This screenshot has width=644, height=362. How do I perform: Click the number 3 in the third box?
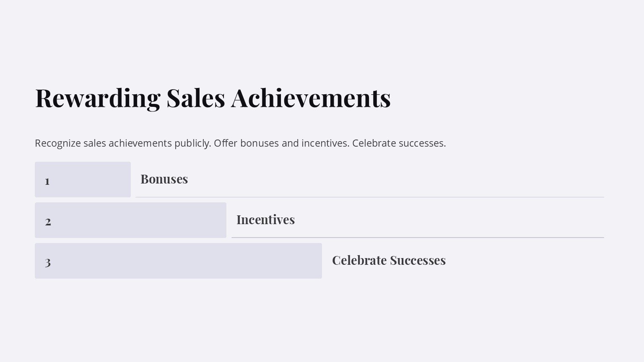point(48,262)
